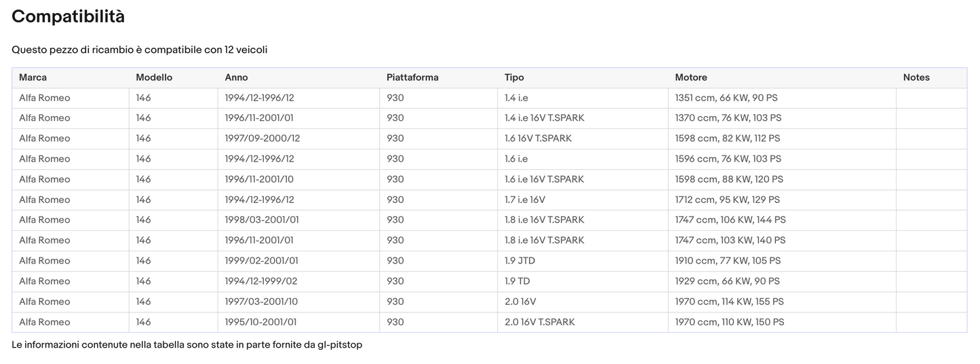Click the year range 1998/03-2001/01 cell
Viewport: 980px width, 364px height.
[262, 220]
